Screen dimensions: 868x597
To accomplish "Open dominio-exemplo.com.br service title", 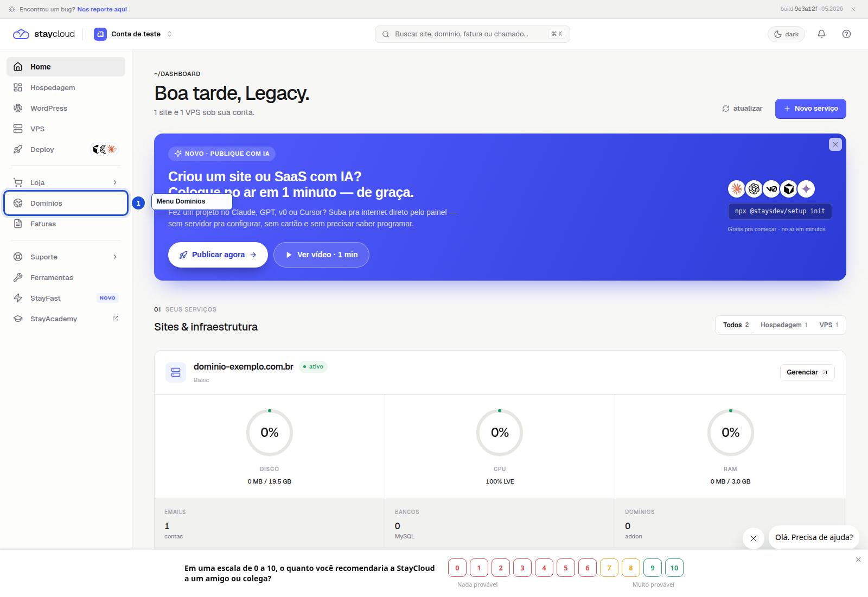I will [x=244, y=367].
